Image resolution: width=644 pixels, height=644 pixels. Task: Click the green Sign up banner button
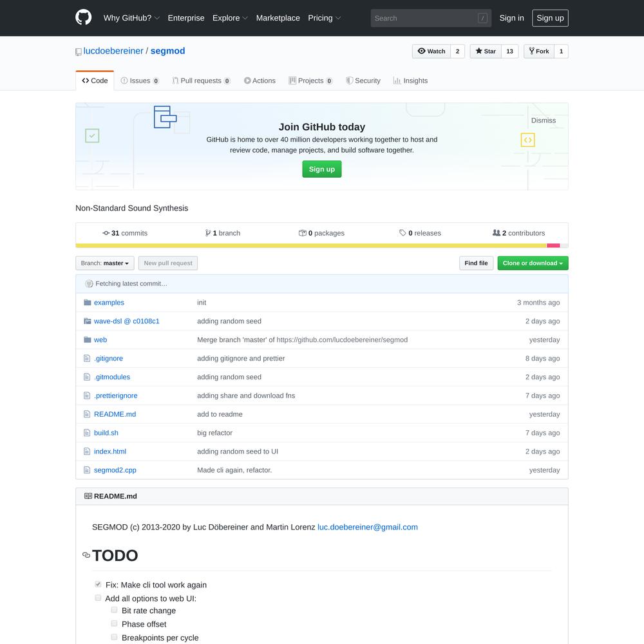click(x=321, y=169)
